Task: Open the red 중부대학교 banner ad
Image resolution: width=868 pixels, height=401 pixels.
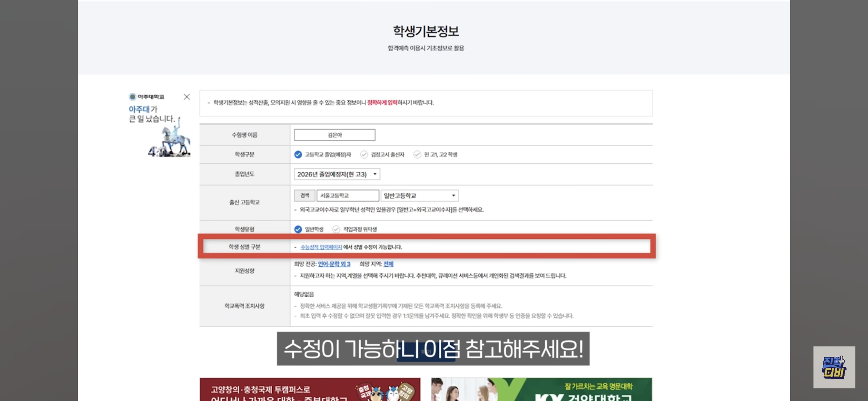Action: (x=310, y=390)
